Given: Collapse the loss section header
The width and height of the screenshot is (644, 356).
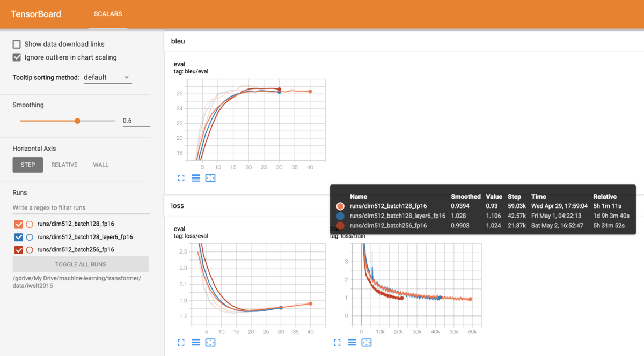Looking at the screenshot, I should coord(403,205).
